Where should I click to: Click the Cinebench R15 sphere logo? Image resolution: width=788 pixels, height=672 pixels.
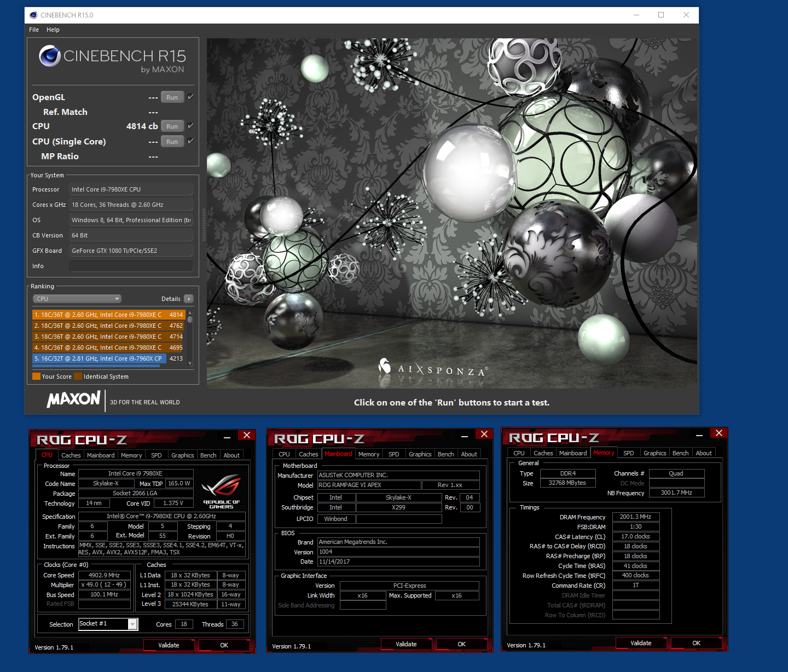[50, 56]
